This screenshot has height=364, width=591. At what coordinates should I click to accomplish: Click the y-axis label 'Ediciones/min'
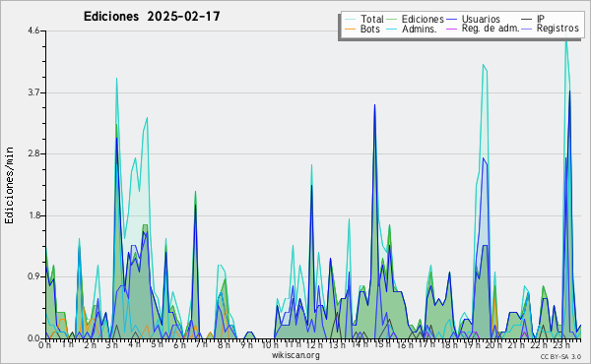(9, 185)
